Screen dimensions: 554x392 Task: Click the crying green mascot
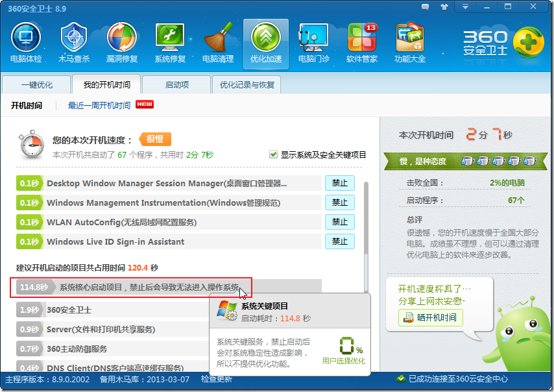pyautogui.click(x=518, y=334)
